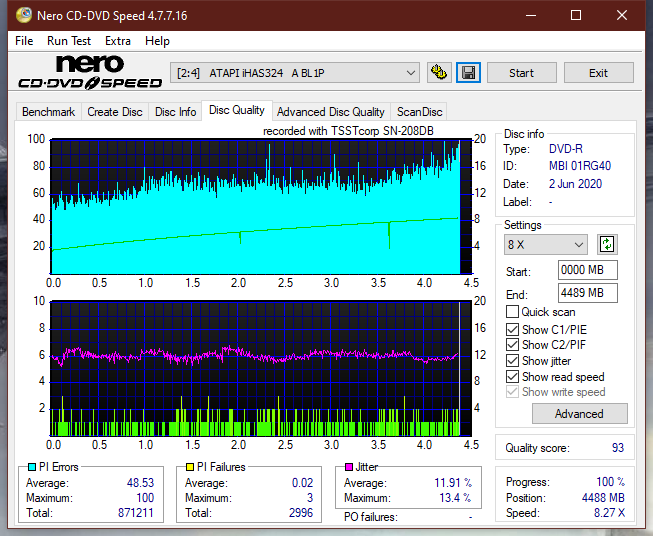Switch to the Disc Info tab

[x=175, y=112]
